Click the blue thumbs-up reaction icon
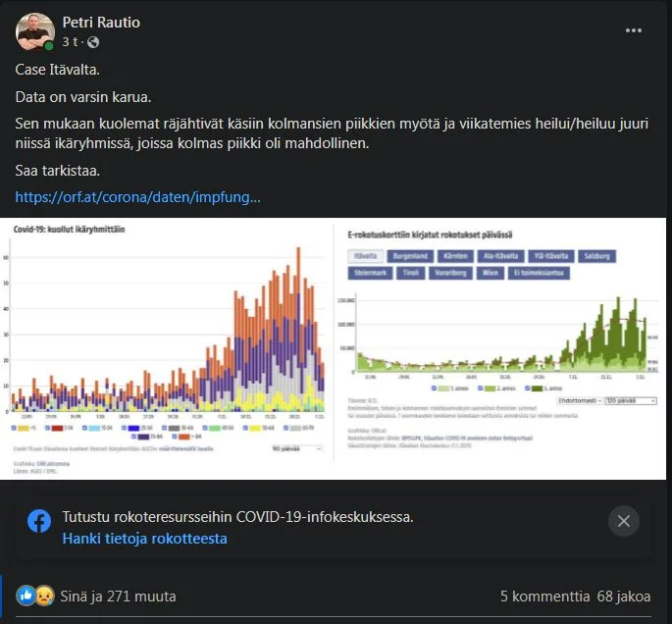The image size is (672, 624). (x=26, y=596)
